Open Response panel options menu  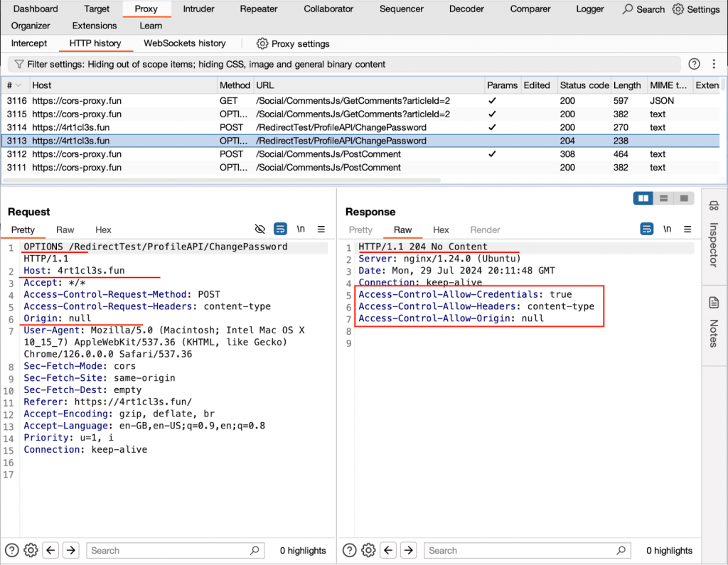pos(687,229)
